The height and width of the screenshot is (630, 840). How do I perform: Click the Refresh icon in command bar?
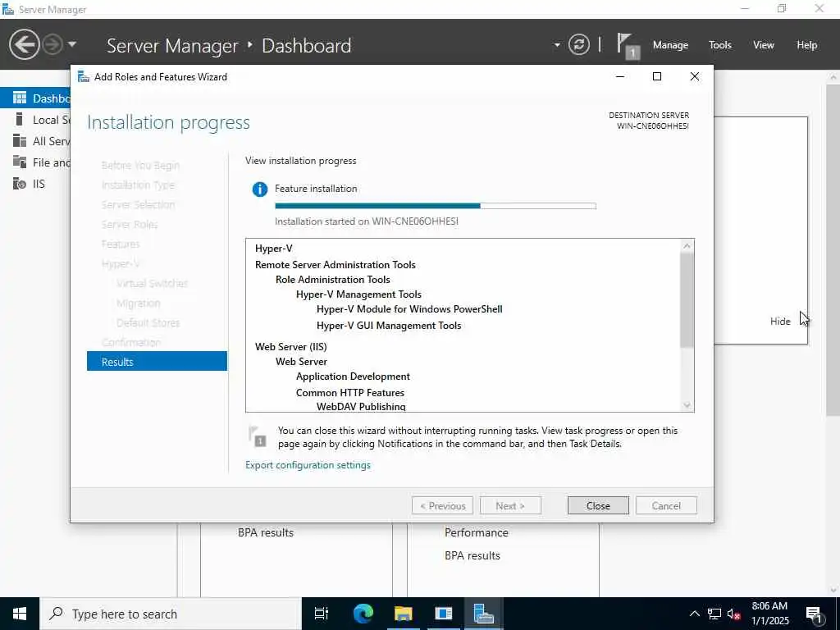(579, 44)
